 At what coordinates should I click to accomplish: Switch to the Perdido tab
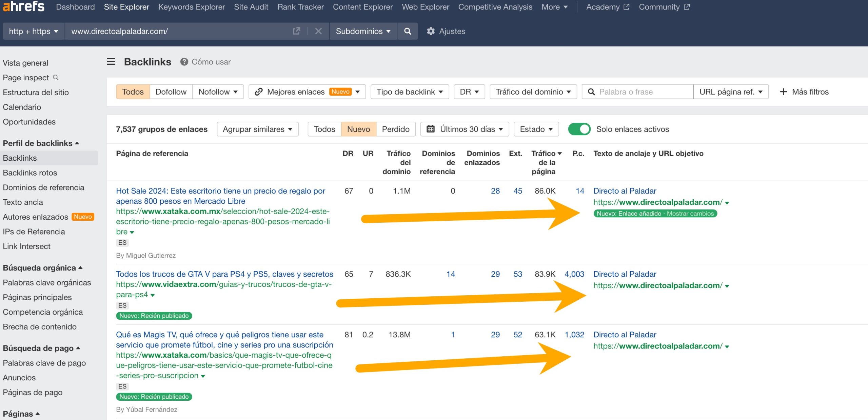(396, 129)
